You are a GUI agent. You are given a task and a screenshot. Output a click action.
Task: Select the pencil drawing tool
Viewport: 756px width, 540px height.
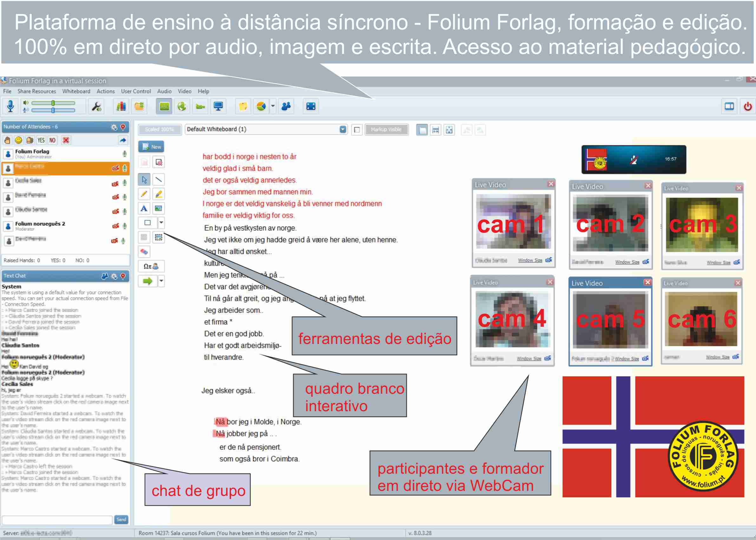(144, 194)
